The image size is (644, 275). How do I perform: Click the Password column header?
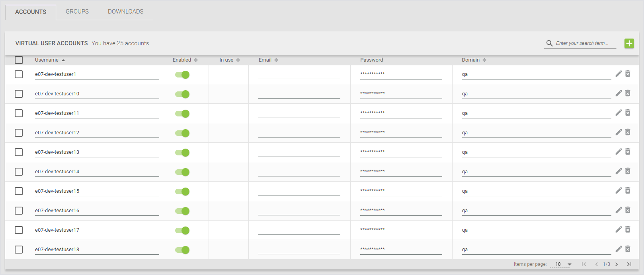(x=372, y=60)
